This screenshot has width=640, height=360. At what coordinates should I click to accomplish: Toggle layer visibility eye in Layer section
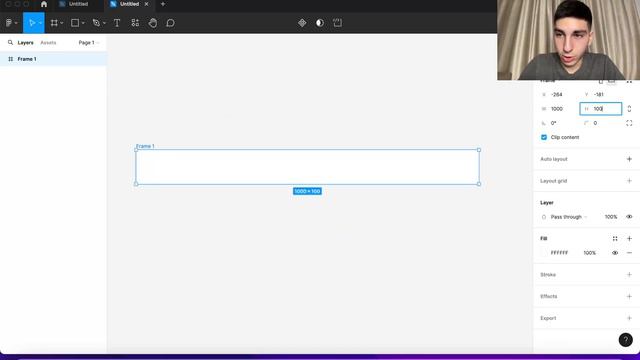[x=629, y=217]
